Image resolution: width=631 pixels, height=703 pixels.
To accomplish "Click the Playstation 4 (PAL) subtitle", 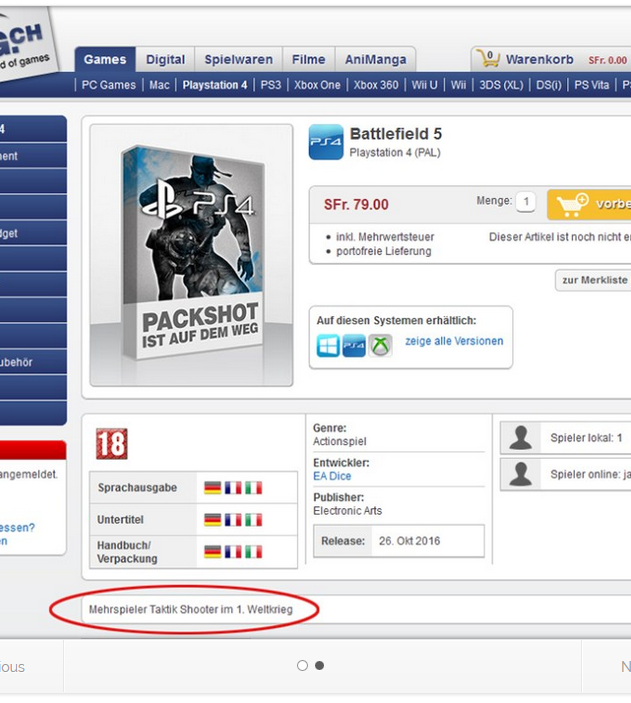I will click(395, 153).
